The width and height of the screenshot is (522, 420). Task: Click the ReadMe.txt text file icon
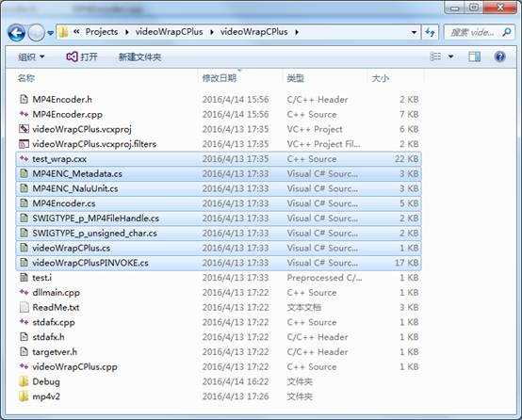coord(24,307)
